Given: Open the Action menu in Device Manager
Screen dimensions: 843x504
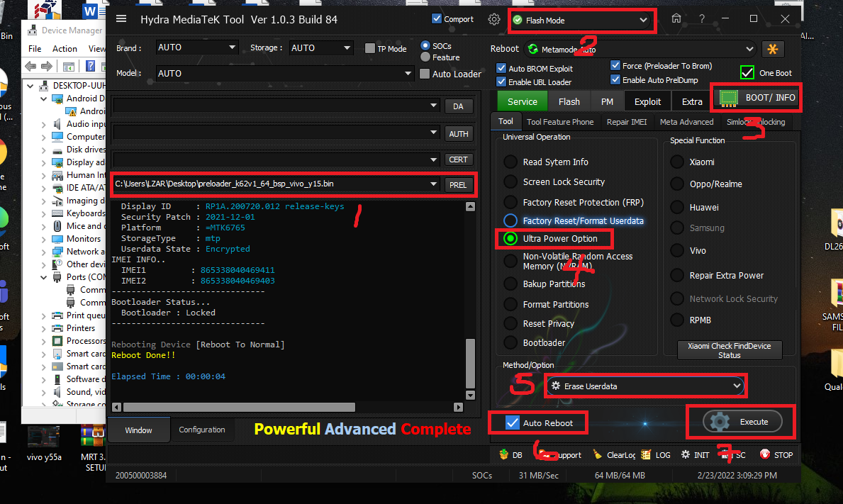Looking at the screenshot, I should pos(65,48).
